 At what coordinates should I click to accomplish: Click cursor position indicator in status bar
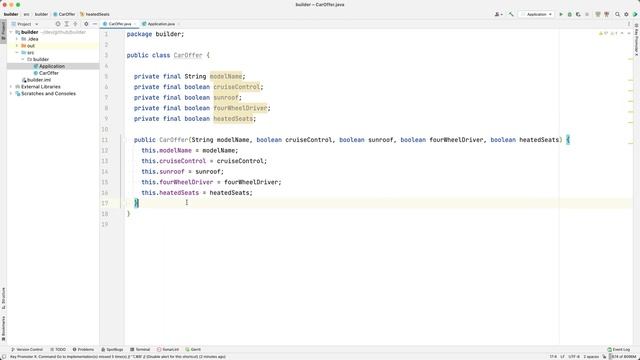tap(553, 357)
